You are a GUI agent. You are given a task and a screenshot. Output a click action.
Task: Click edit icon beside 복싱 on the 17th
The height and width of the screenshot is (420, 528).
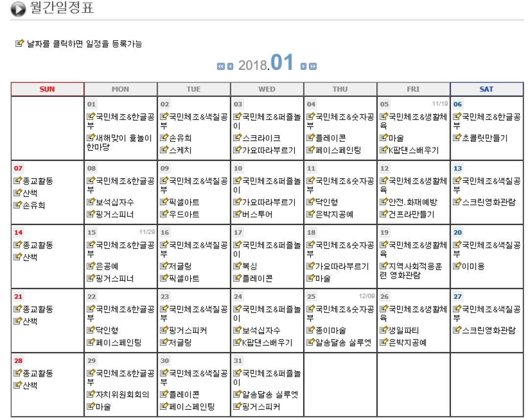coord(238,266)
